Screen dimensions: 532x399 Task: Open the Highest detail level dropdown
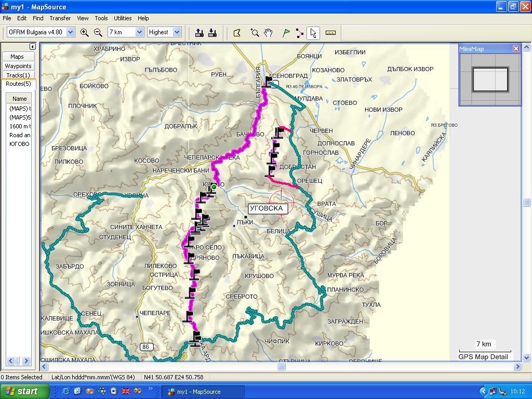tap(177, 32)
